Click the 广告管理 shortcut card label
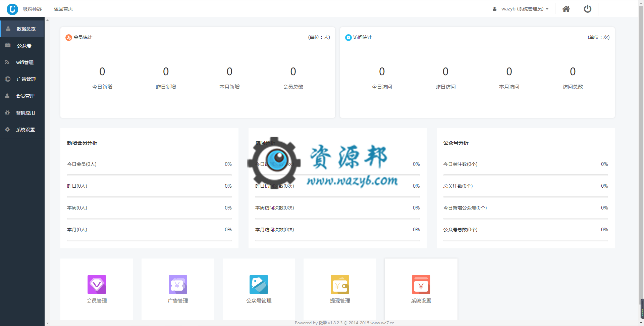The height and width of the screenshot is (326, 644). (178, 301)
